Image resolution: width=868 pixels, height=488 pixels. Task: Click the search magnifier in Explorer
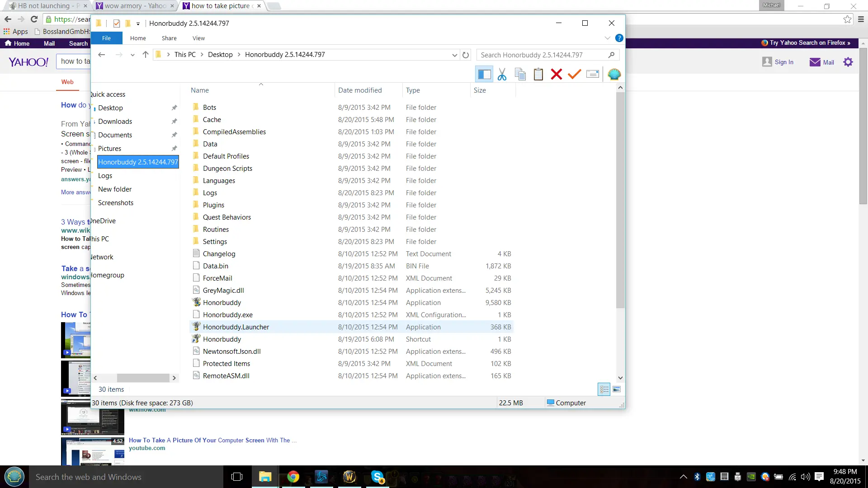pos(611,55)
